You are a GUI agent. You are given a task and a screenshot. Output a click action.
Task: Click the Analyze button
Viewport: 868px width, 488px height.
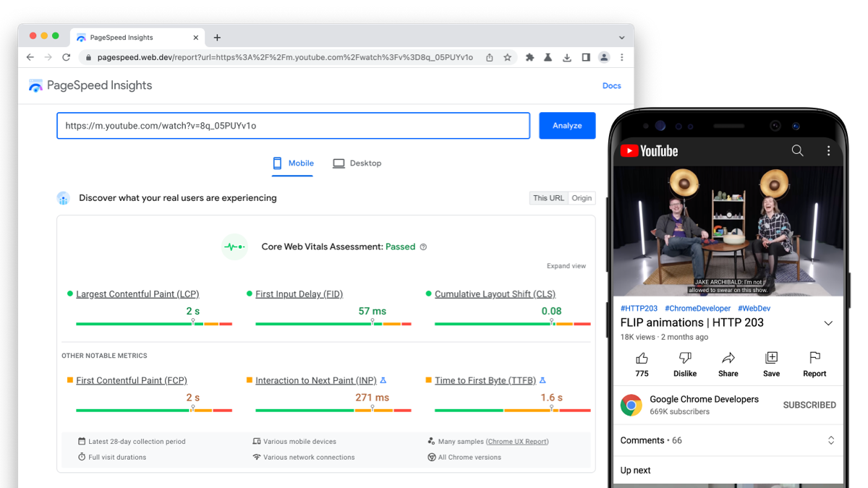567,125
